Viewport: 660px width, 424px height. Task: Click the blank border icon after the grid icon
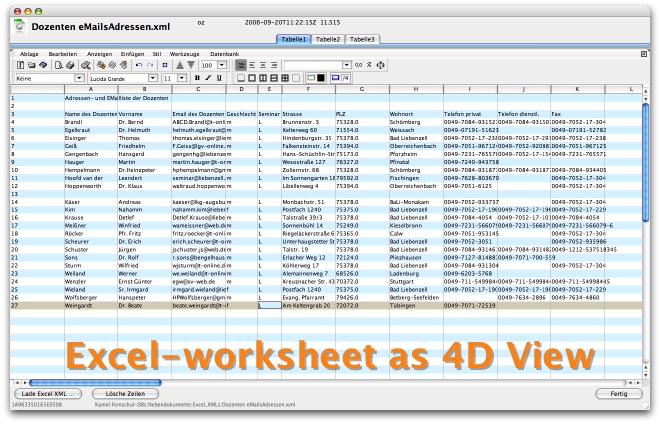coord(296,78)
